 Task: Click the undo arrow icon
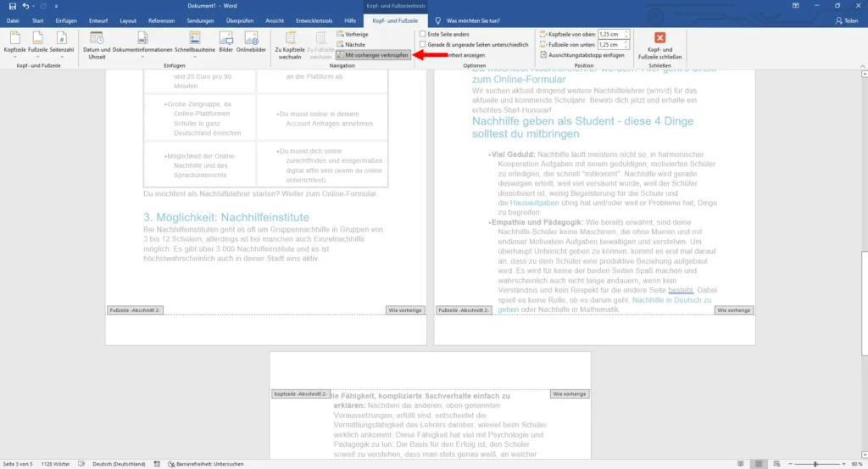(25, 6)
